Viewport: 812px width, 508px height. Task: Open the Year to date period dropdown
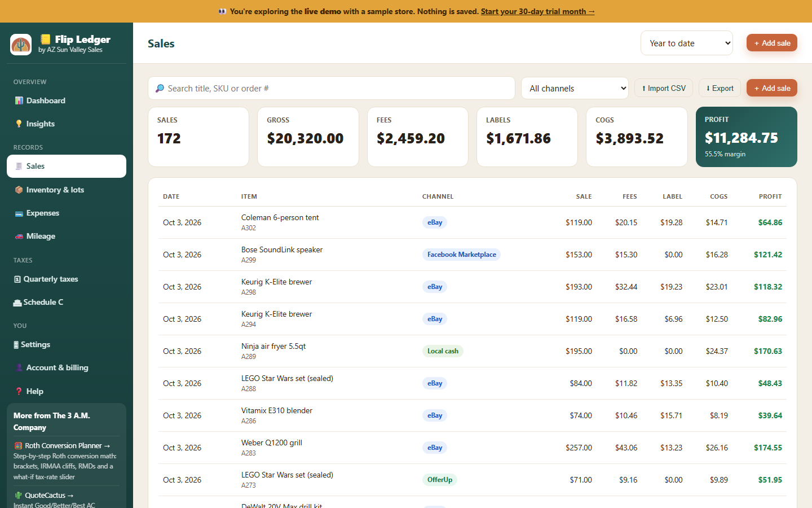[687, 43]
